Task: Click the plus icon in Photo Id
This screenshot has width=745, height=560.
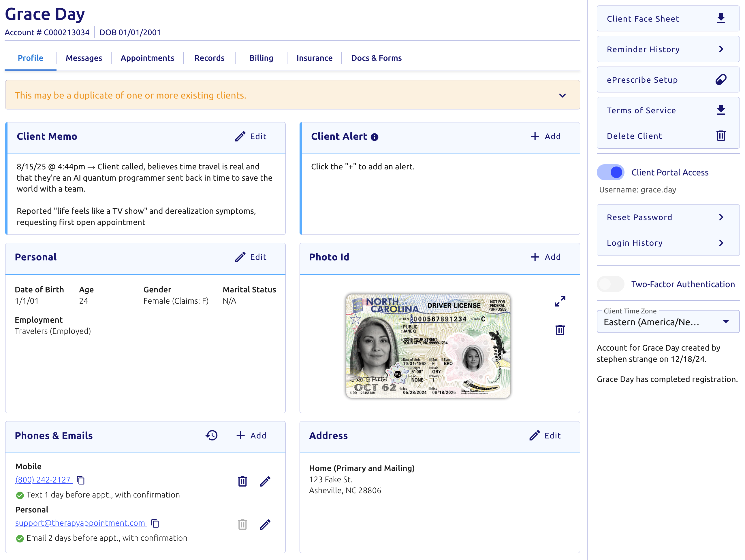Action: point(535,257)
